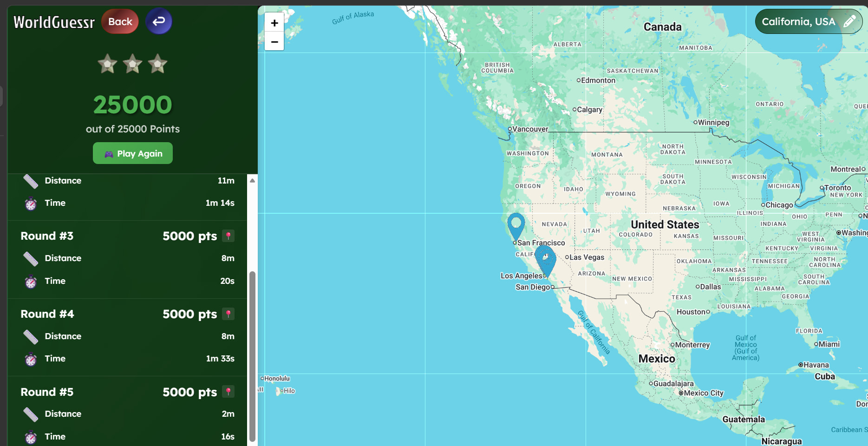Zoom out of the map
Image resolution: width=868 pixels, height=446 pixels.
point(274,42)
